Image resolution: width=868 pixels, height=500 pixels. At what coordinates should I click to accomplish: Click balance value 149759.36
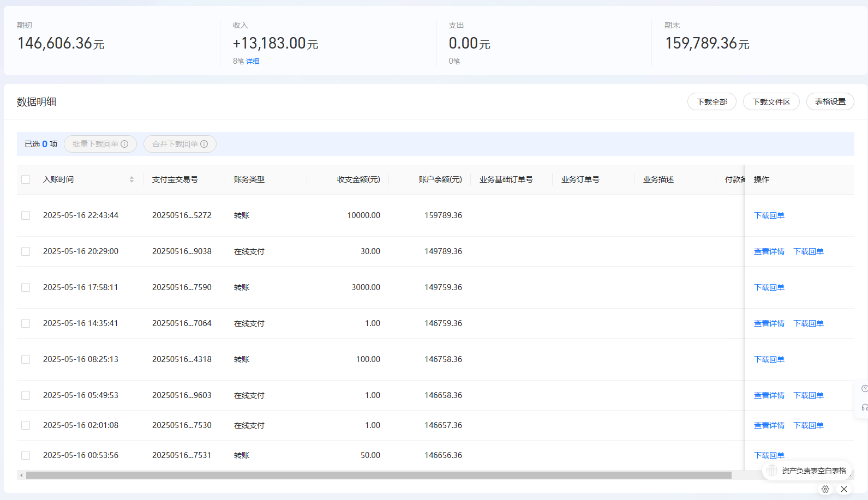(443, 287)
